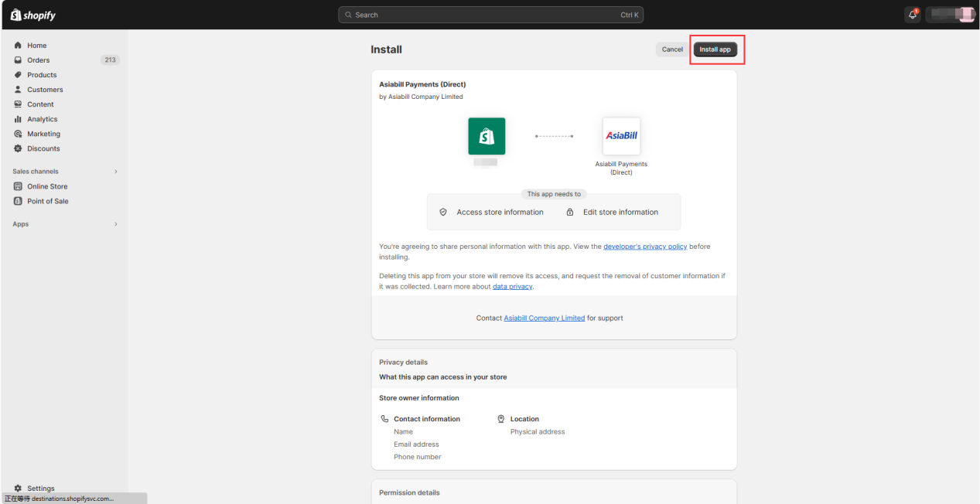
Task: Follow the Asiabill Company Limited support link
Action: [x=544, y=318]
